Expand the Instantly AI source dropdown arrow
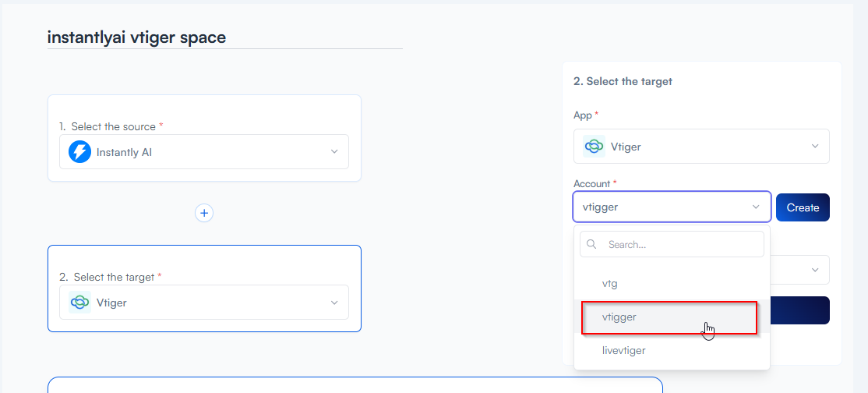This screenshot has width=868, height=393. (x=334, y=152)
